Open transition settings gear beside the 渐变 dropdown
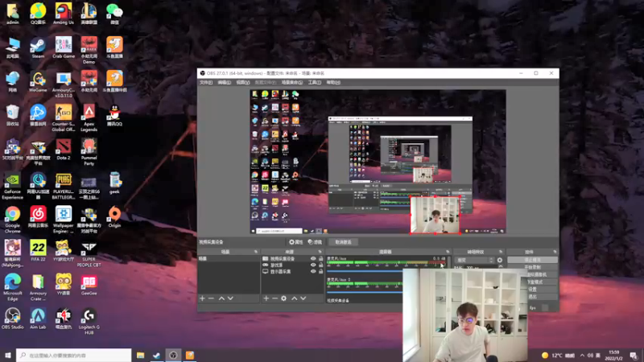Screen dimensions: 644x362 click(x=499, y=260)
